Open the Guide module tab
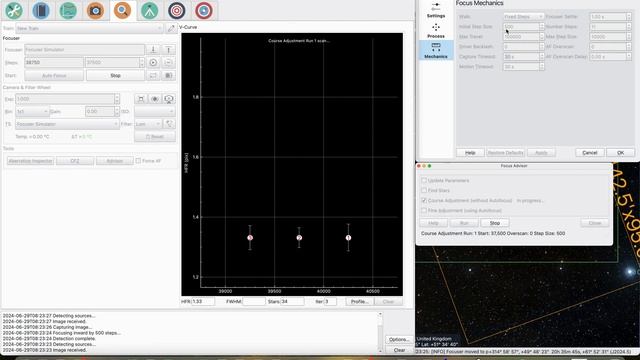Image resolution: width=640 pixels, height=360 pixels. (x=204, y=10)
